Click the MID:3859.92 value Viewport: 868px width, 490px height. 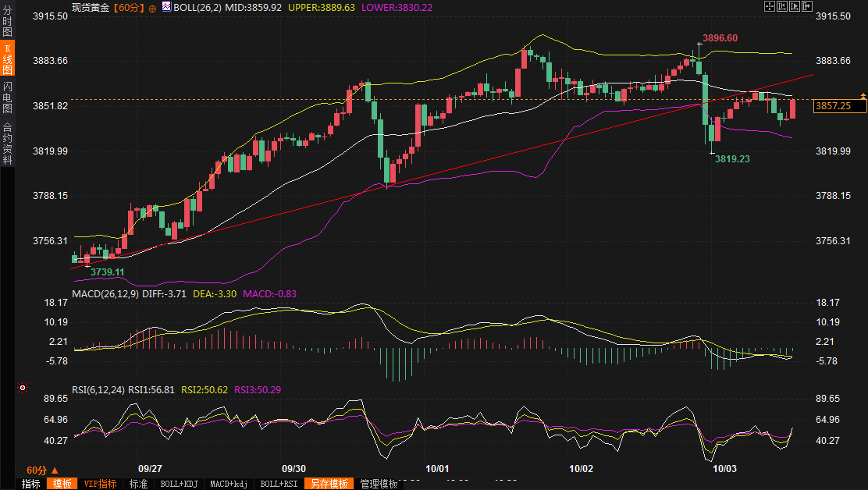coord(253,8)
